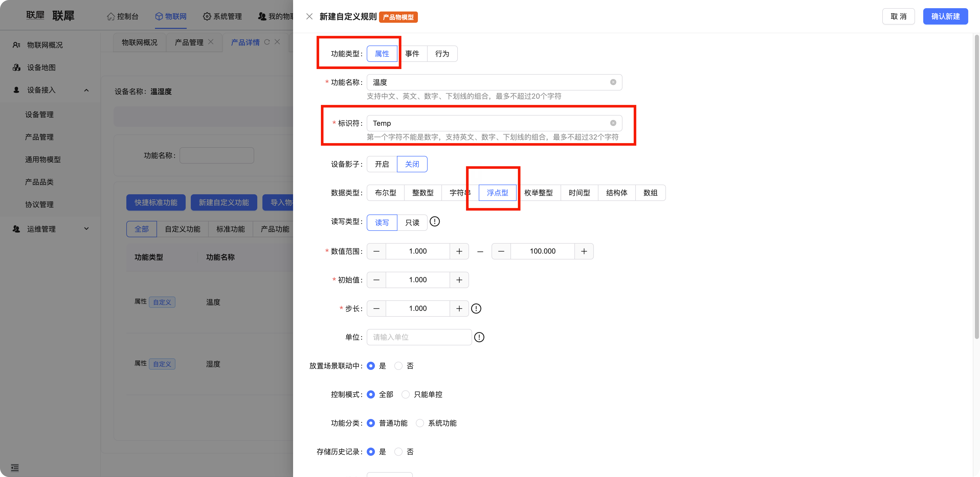This screenshot has width=980, height=477.
Task: Collapse the 设备接入 sidebar group
Action: [x=86, y=90]
